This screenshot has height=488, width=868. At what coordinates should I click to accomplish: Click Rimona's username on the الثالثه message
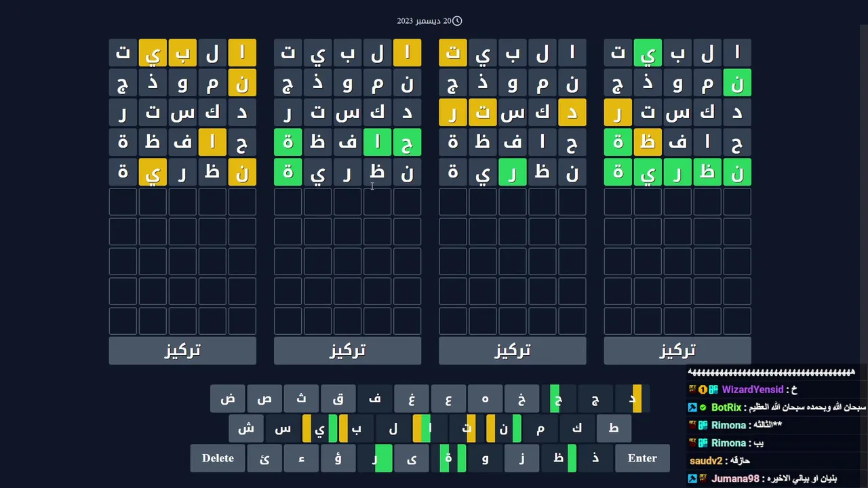click(729, 425)
